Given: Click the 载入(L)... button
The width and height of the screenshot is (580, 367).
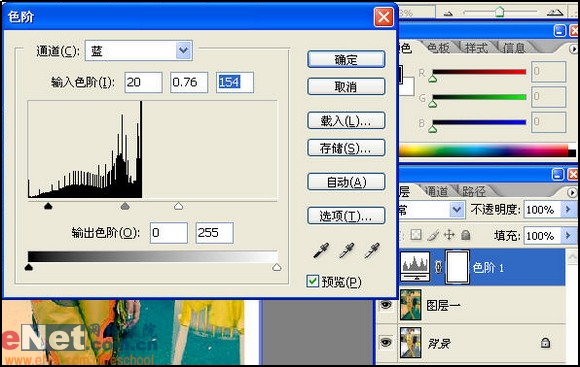Looking at the screenshot, I should pyautogui.click(x=346, y=121).
